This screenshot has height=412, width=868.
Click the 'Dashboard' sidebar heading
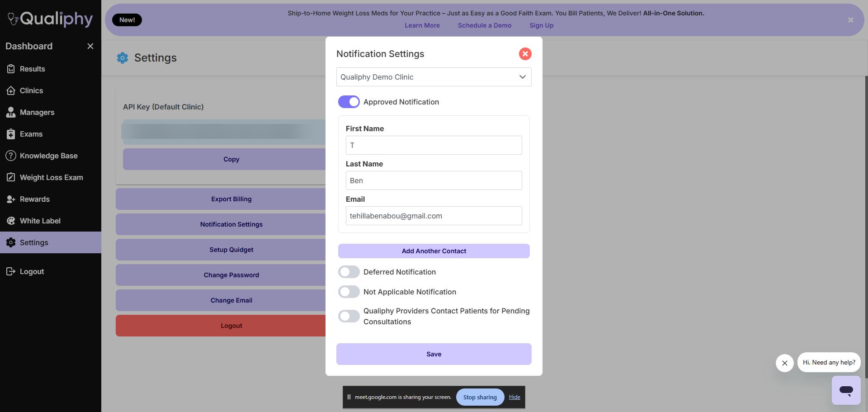[x=29, y=46]
